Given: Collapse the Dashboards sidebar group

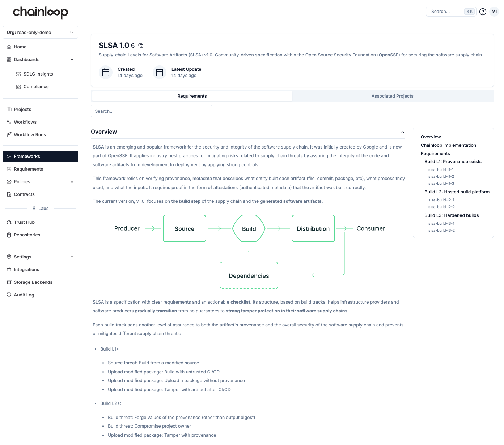Looking at the screenshot, I should (x=72, y=60).
